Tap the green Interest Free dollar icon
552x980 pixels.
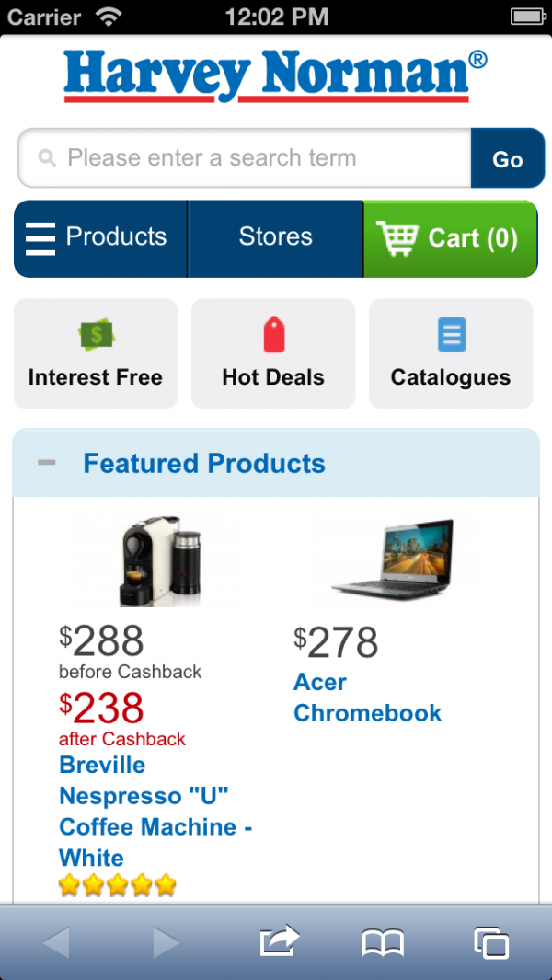(96, 335)
